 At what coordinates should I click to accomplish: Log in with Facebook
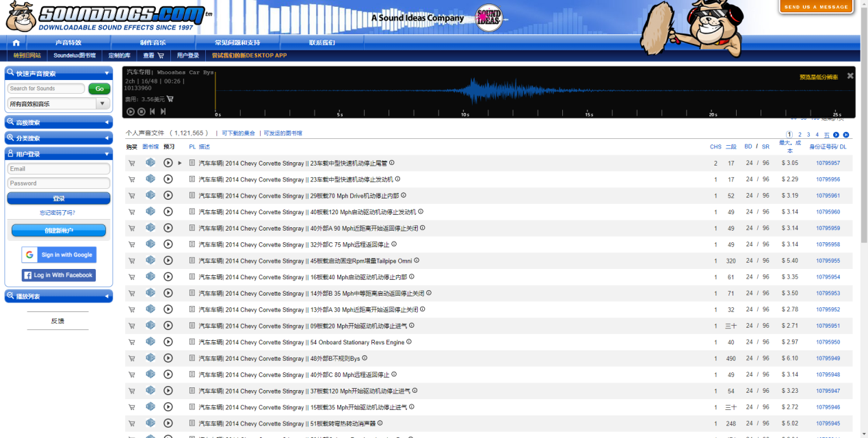59,275
